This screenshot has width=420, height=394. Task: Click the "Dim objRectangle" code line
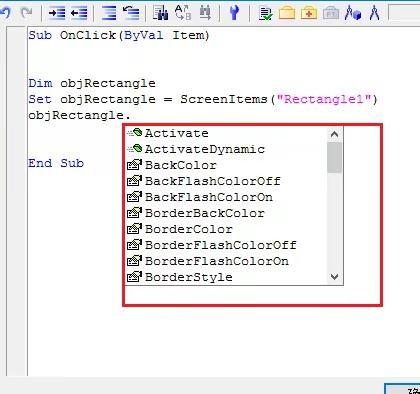coord(92,83)
